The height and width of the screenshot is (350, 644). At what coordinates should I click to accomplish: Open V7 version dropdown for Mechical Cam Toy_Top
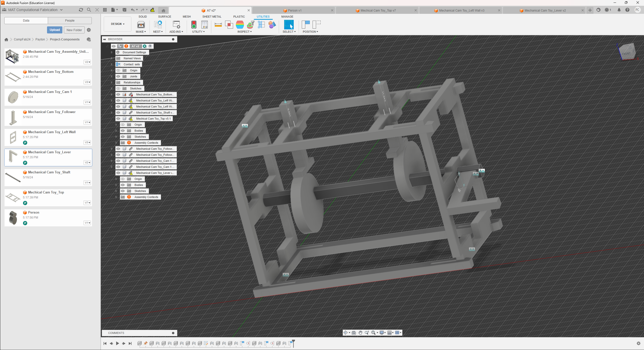pos(87,203)
